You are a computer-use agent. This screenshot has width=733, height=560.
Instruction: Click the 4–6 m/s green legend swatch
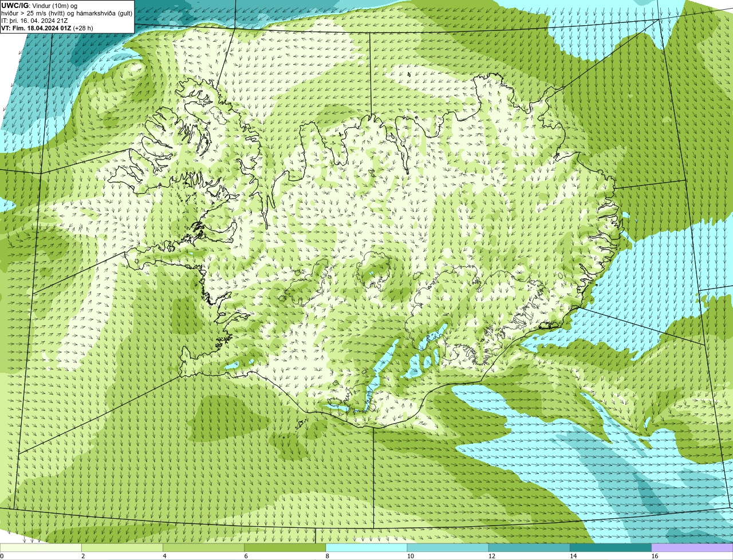click(x=203, y=547)
